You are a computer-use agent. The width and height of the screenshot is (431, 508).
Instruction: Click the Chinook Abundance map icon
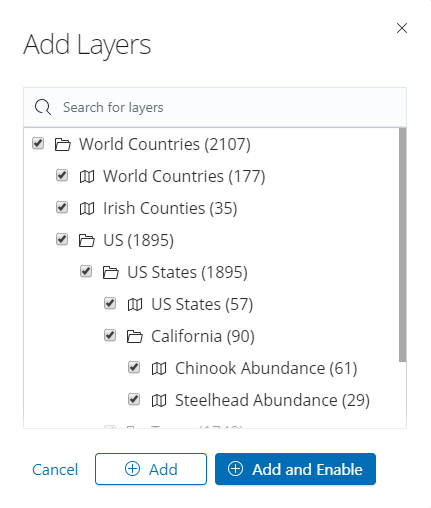tap(159, 369)
